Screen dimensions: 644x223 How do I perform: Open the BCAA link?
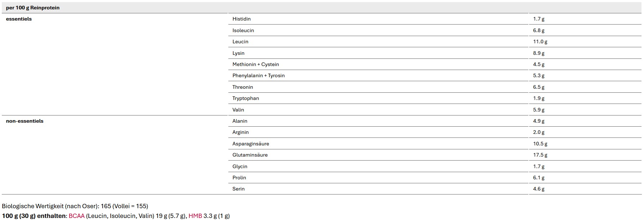[x=76, y=216]
